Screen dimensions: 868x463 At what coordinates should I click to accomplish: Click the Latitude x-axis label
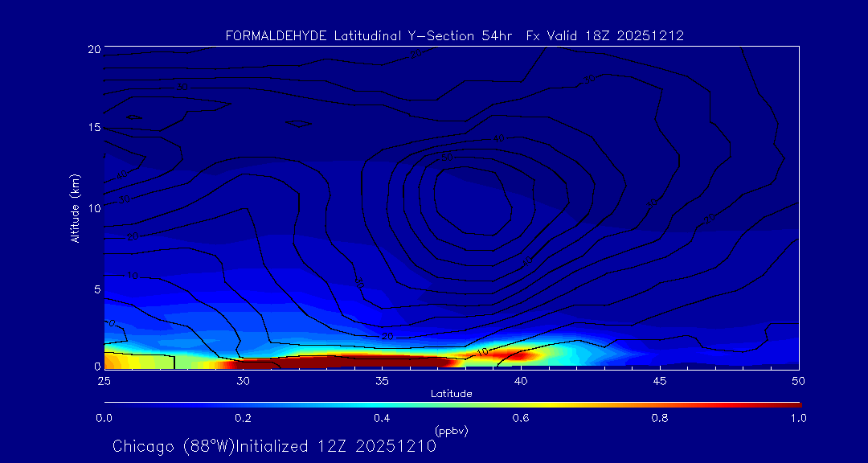pyautogui.click(x=451, y=393)
